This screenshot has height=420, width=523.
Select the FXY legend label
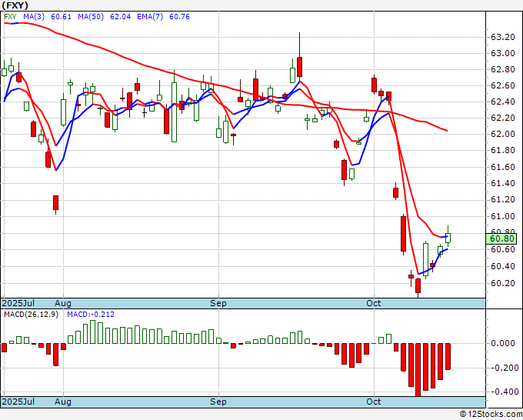10,17
